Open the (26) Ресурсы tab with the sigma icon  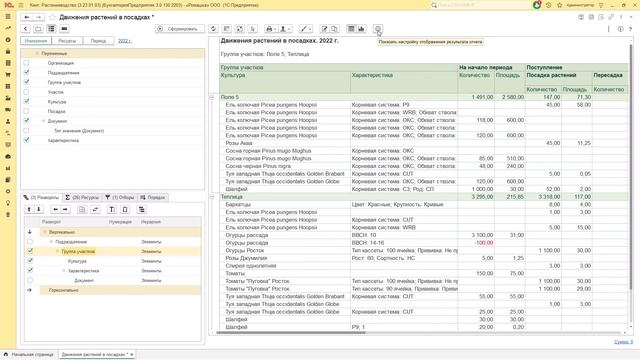[82, 198]
